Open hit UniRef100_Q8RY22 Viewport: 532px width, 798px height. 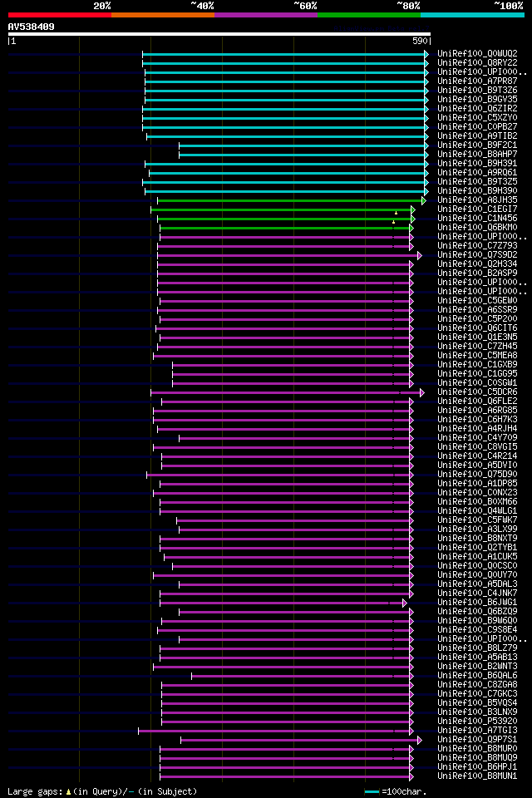[477, 62]
